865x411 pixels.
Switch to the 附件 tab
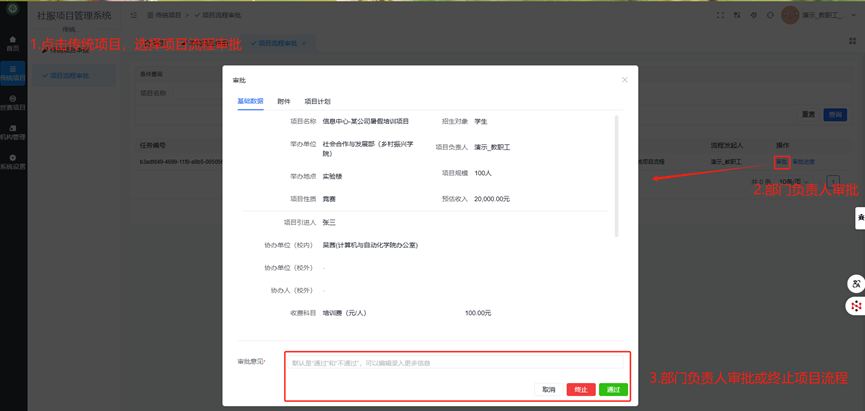[284, 102]
